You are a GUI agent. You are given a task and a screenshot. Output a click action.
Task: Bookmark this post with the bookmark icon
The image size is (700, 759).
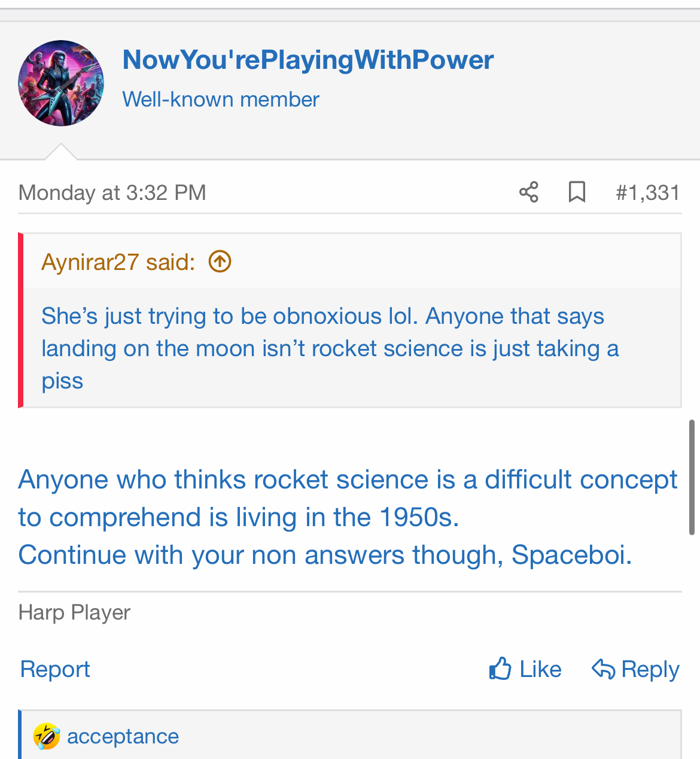pyautogui.click(x=577, y=192)
